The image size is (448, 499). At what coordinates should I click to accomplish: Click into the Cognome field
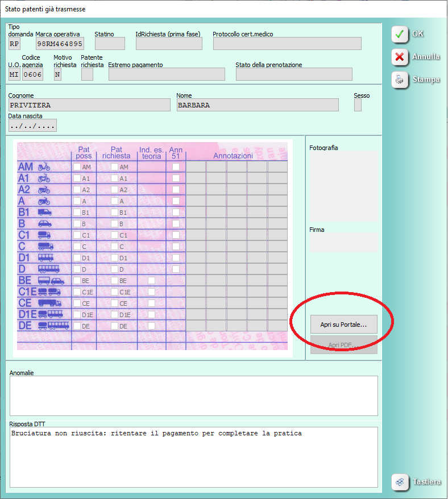click(89, 105)
